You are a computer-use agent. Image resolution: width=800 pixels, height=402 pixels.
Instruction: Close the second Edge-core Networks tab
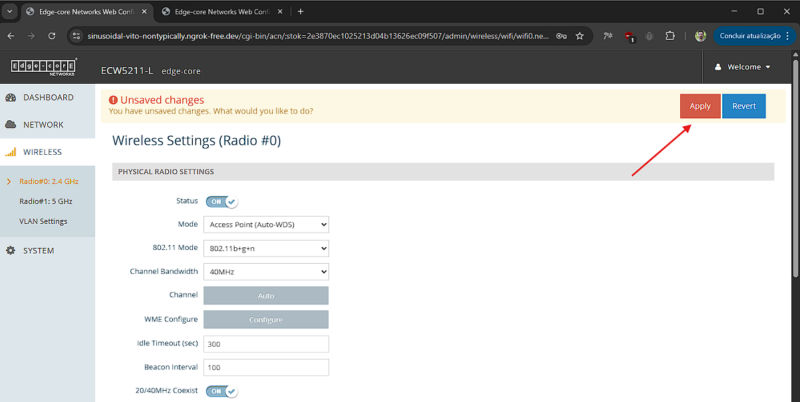point(280,11)
